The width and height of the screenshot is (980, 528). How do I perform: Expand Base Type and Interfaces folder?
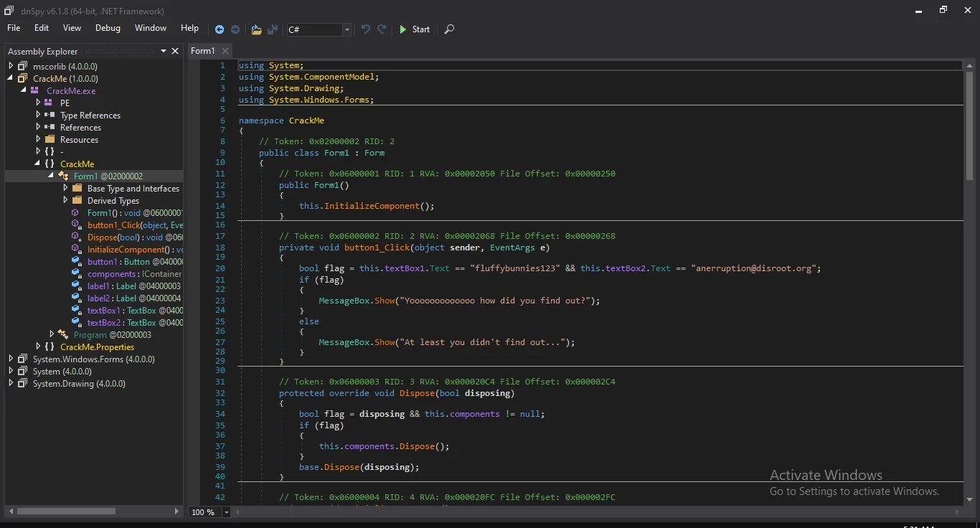[x=65, y=188]
